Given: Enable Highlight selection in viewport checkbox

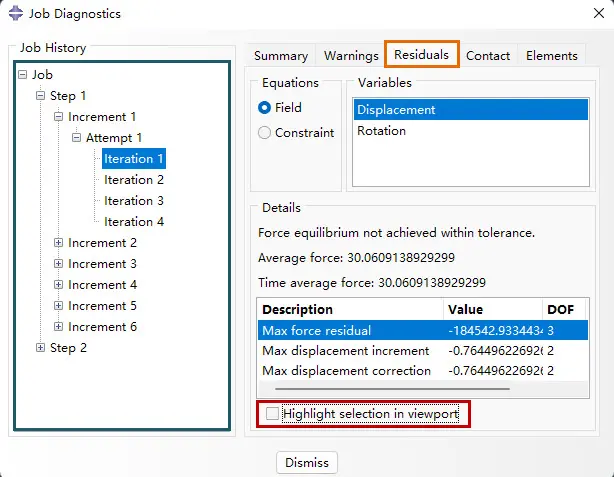Looking at the screenshot, I should pos(272,413).
